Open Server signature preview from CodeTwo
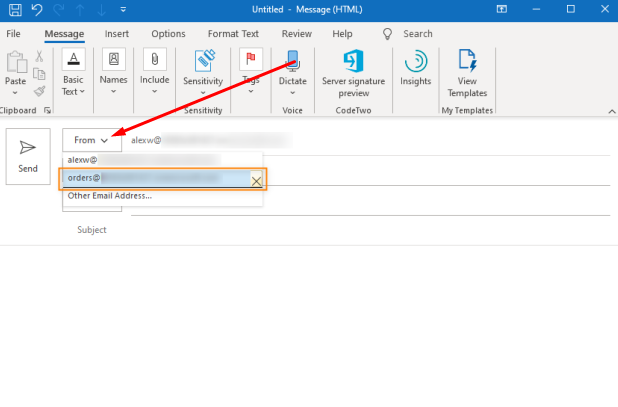 coord(354,74)
